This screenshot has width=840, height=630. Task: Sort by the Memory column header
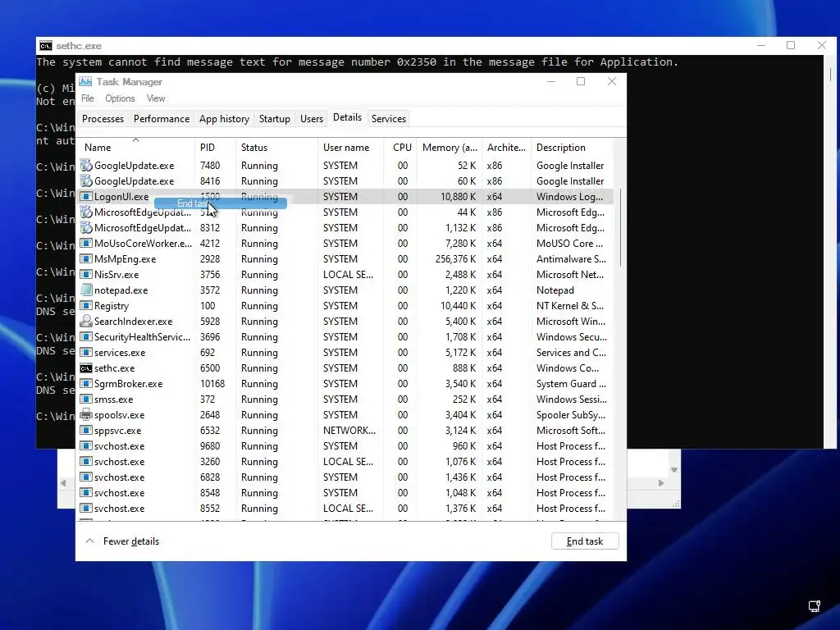(x=450, y=148)
